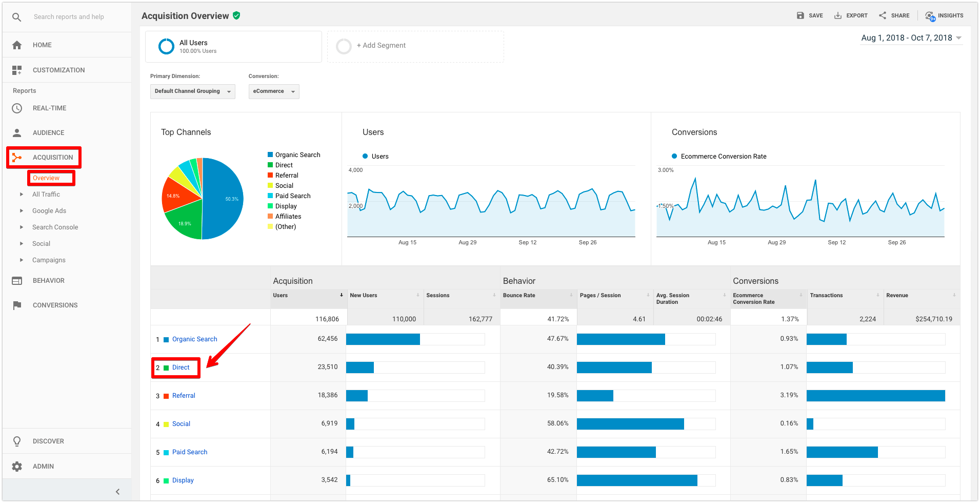Click the Audience person icon
Image resolution: width=980 pixels, height=503 pixels.
(x=17, y=133)
